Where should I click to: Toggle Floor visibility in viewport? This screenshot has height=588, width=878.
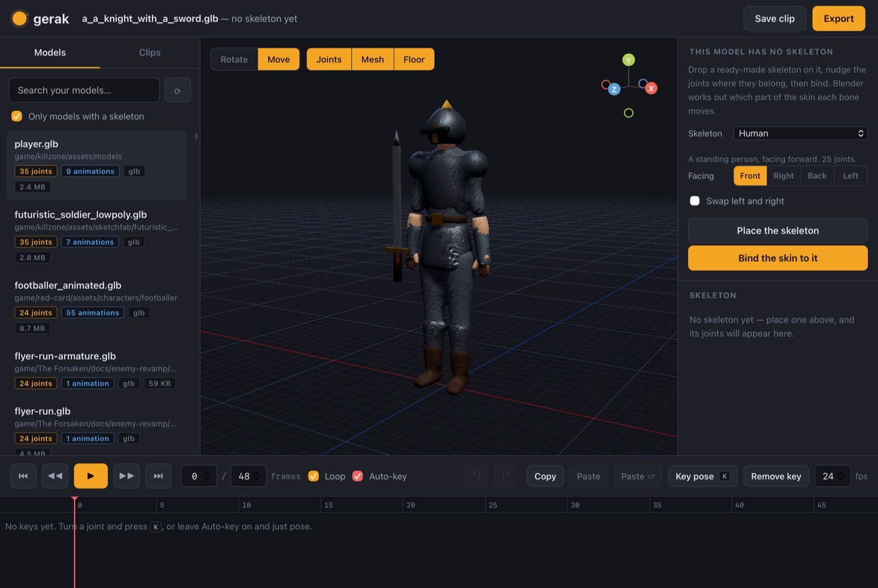414,59
